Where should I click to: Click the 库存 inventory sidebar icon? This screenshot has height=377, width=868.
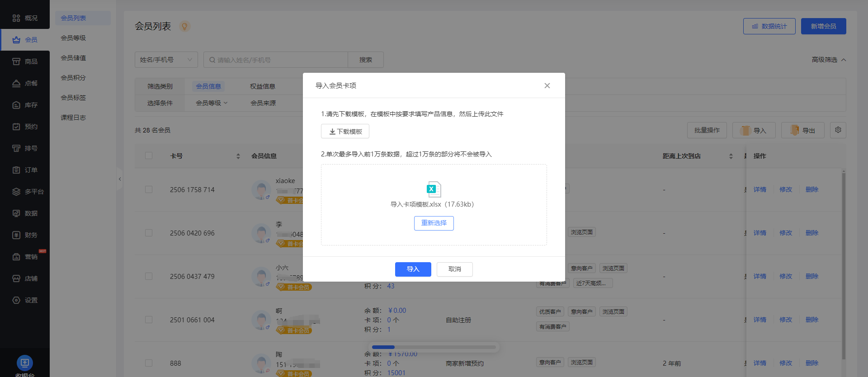[16, 105]
